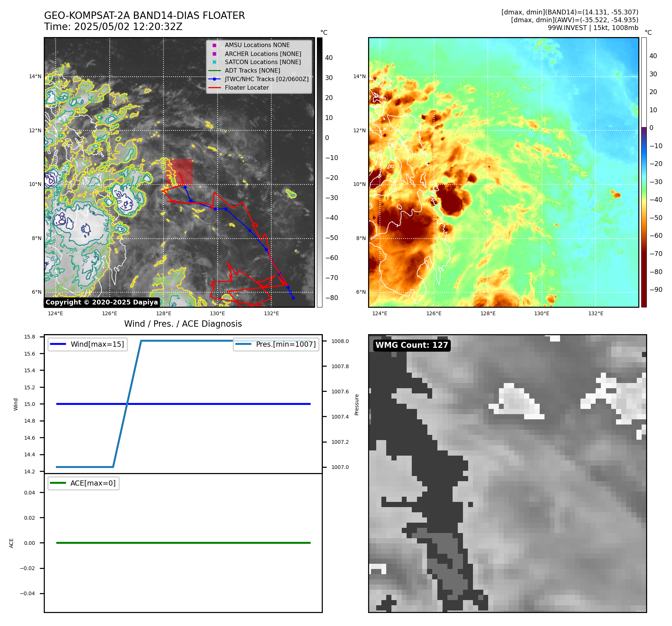Viewport: 672px width, 626px height.
Task: Select the 99W.INVEST | 15kt, 1008mb label
Action: point(593,28)
